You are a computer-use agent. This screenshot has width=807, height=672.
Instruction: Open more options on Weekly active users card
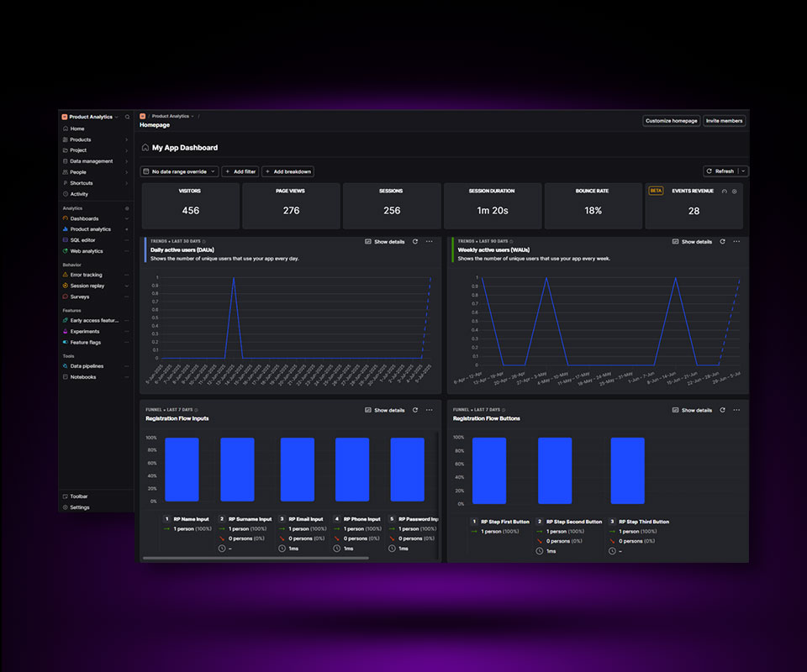[736, 242]
